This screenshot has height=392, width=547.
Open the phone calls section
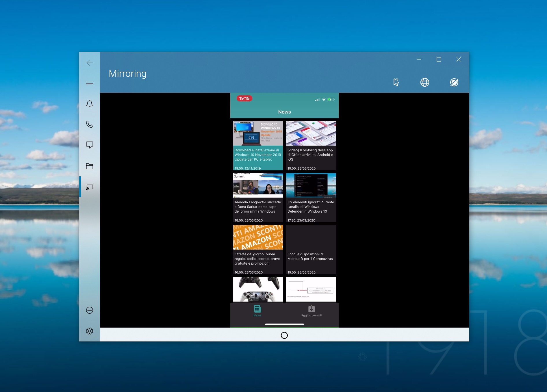(x=90, y=125)
